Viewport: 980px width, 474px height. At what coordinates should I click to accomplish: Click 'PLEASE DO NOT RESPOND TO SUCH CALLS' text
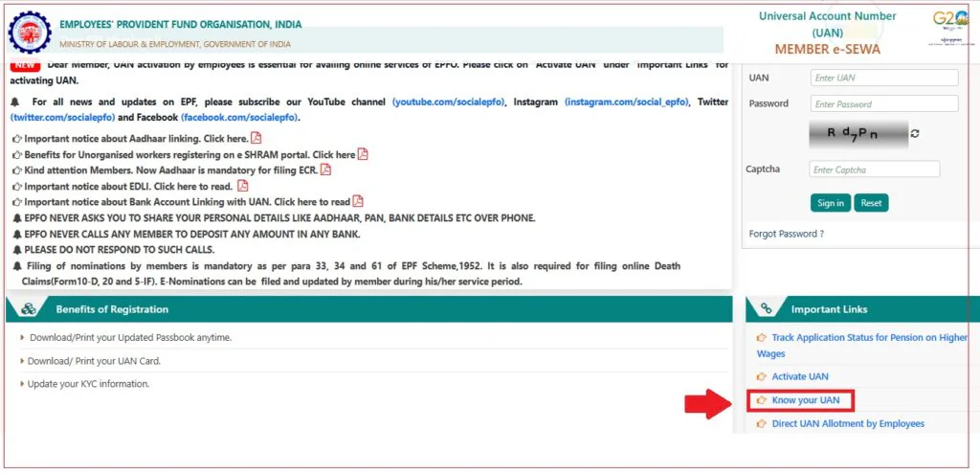click(119, 250)
